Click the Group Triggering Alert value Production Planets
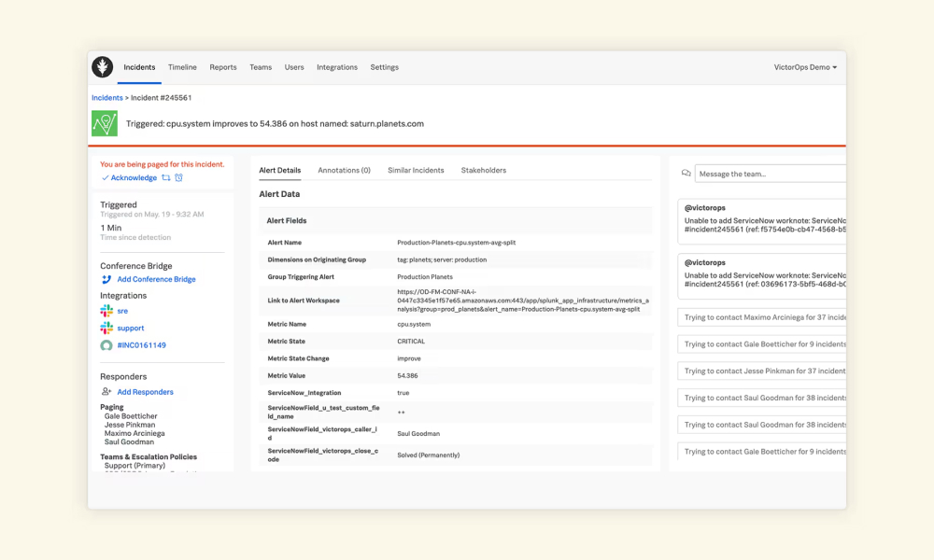934x560 pixels. click(x=425, y=276)
